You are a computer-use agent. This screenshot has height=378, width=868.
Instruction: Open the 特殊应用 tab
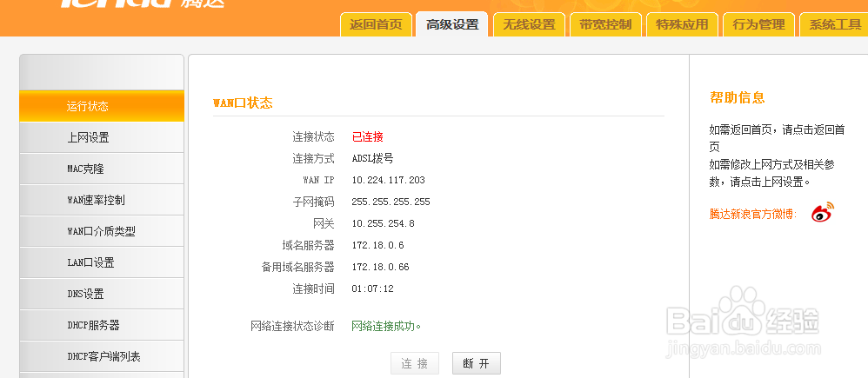682,25
